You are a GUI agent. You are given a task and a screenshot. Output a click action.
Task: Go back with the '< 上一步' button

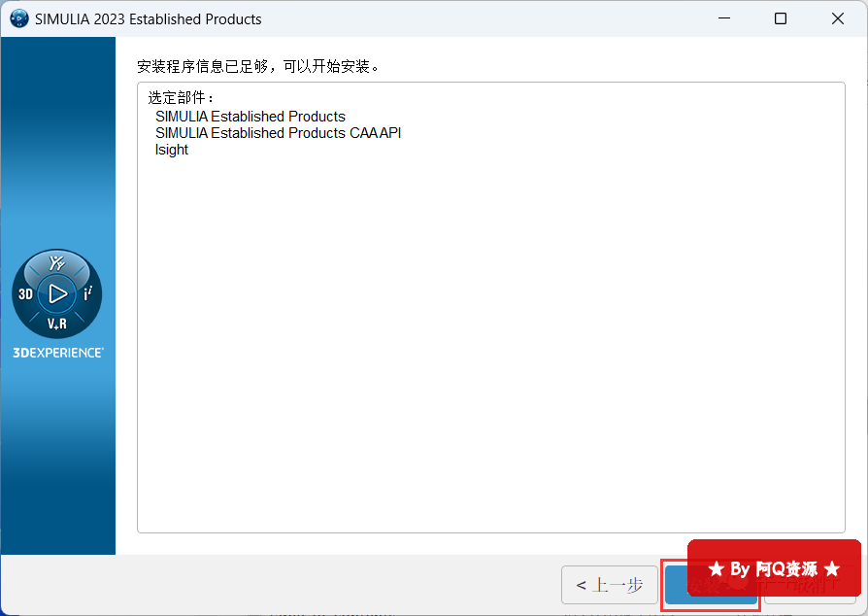pos(610,585)
